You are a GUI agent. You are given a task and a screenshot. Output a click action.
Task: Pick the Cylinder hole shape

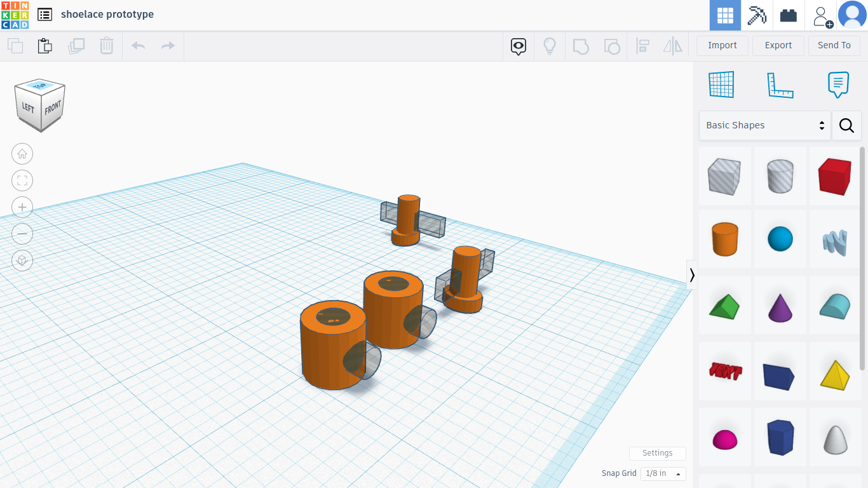coord(780,176)
